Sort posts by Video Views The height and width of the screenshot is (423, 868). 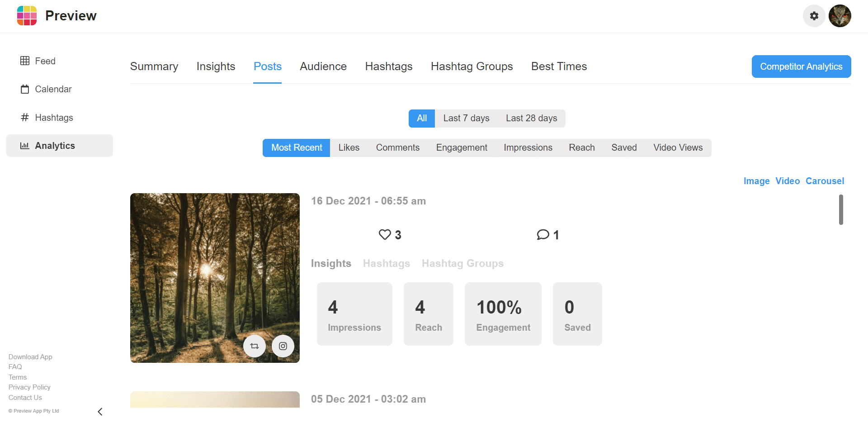point(678,148)
